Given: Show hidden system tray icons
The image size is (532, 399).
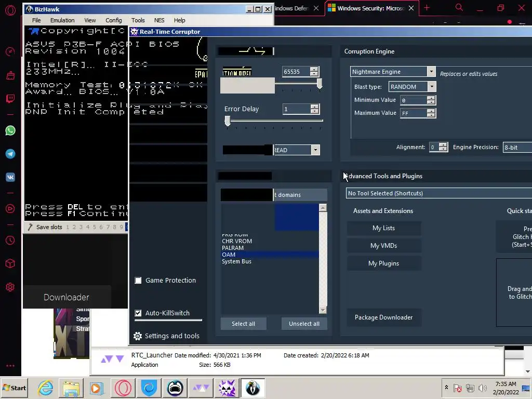Looking at the screenshot, I should pyautogui.click(x=446, y=388).
